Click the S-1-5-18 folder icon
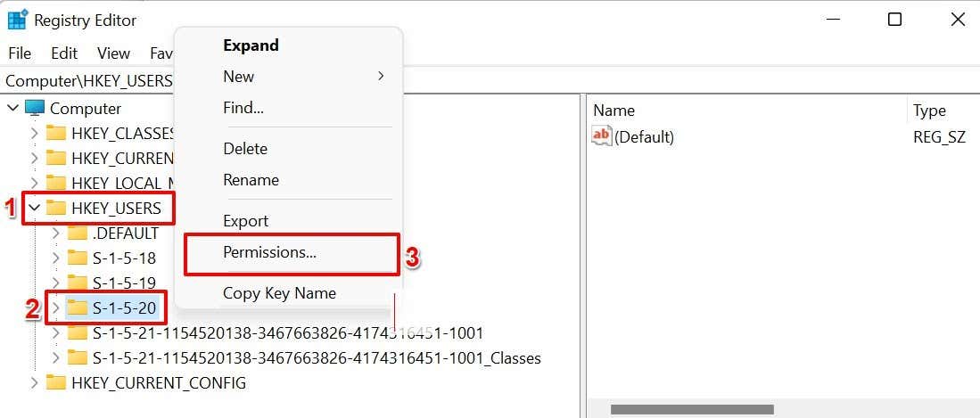This screenshot has height=418, width=980. click(x=78, y=258)
